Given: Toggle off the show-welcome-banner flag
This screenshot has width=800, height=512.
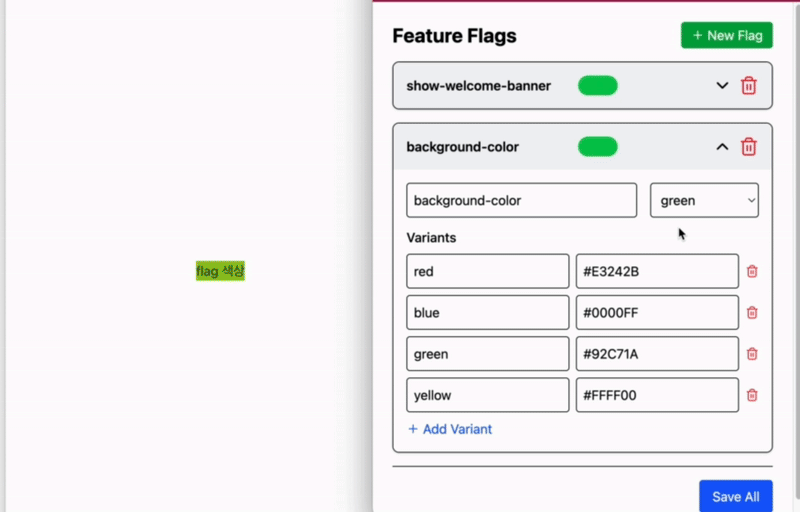Looking at the screenshot, I should pos(597,86).
